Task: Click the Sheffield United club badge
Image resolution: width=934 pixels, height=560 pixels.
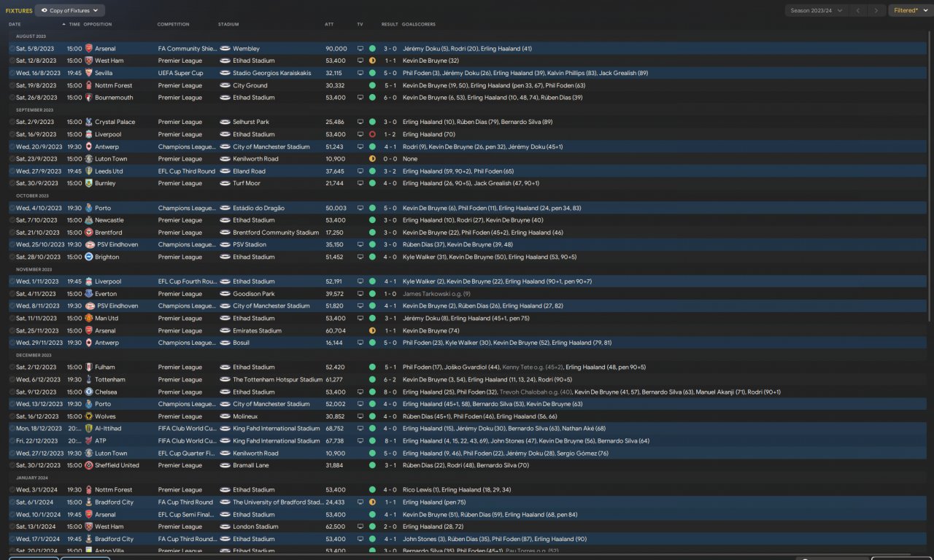Action: [89, 465]
